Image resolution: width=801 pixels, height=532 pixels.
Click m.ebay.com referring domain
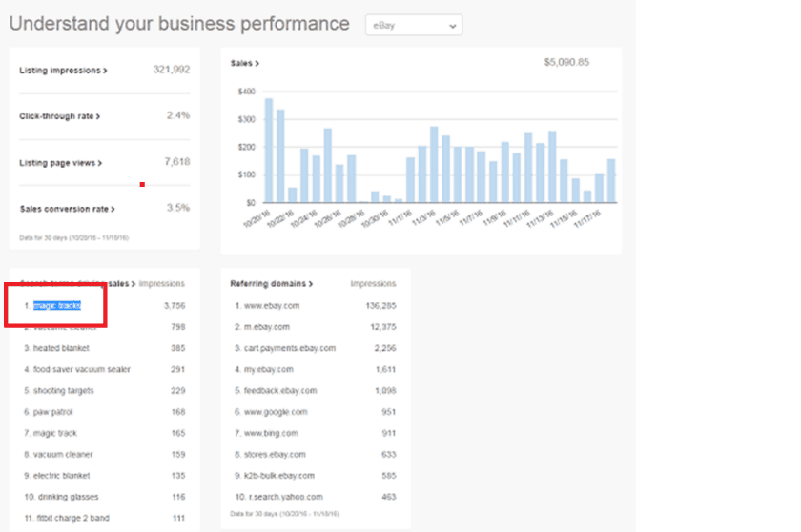click(x=267, y=327)
